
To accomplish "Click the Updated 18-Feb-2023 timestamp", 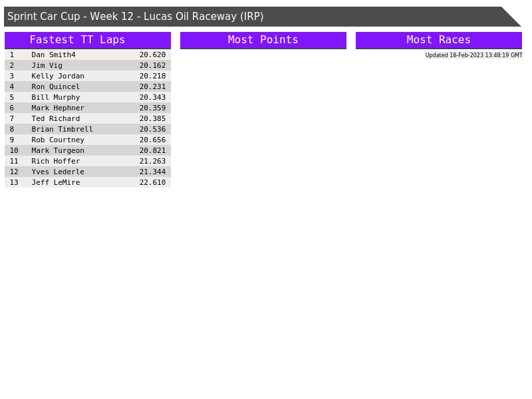I will point(473,55).
